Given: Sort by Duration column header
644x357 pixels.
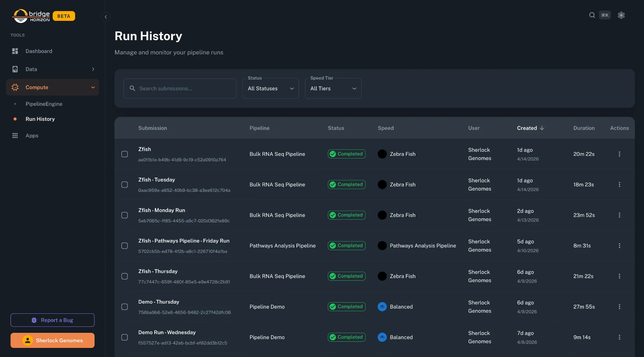Looking at the screenshot, I should [x=584, y=128].
